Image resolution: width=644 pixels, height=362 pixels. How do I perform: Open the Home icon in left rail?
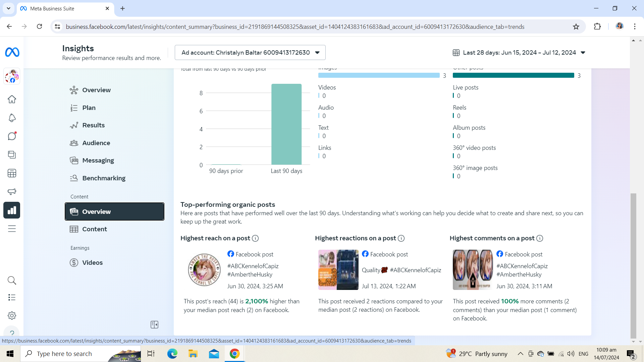pyautogui.click(x=12, y=99)
